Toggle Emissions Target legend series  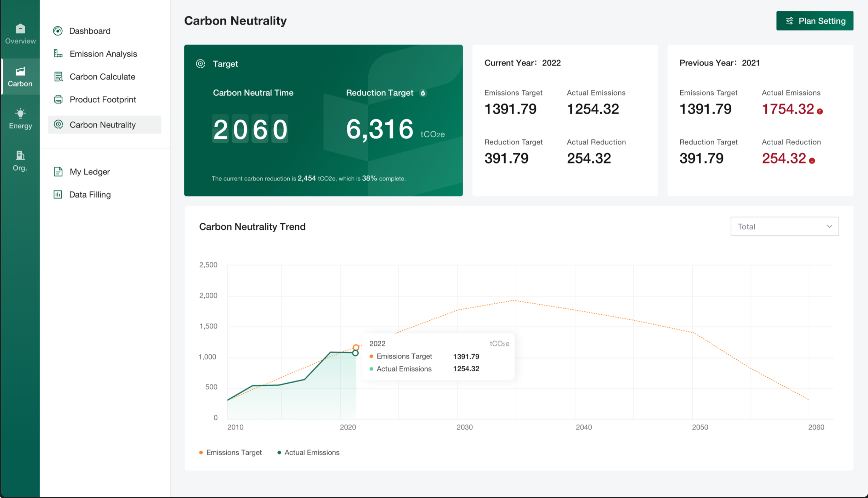(230, 452)
